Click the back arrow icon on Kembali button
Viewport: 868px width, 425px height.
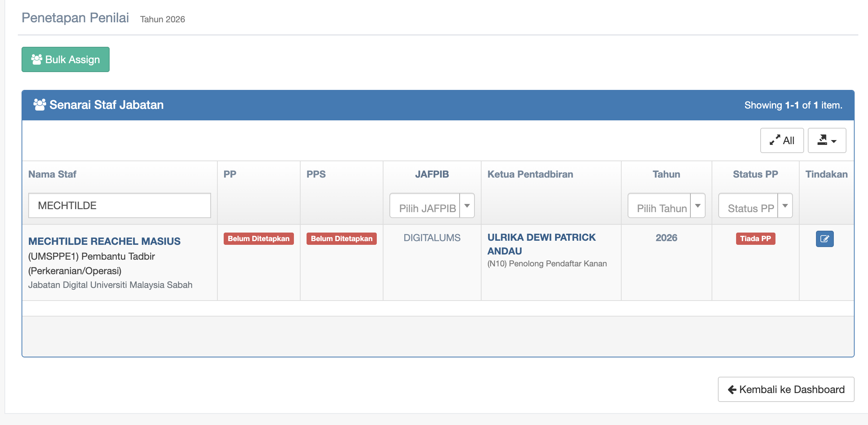click(732, 389)
